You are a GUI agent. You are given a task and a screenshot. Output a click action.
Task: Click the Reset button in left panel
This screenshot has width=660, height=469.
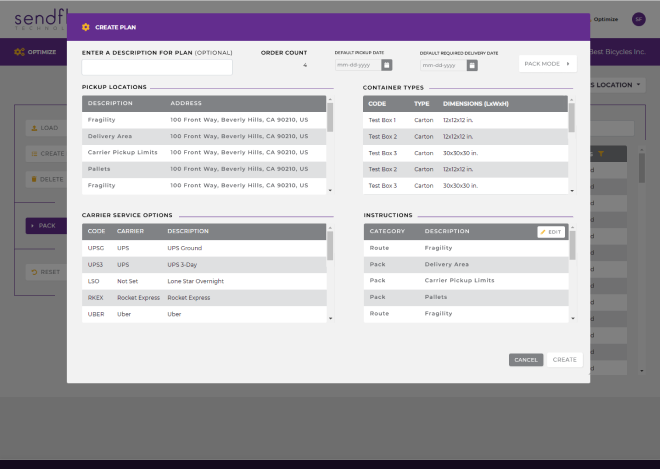click(46, 272)
